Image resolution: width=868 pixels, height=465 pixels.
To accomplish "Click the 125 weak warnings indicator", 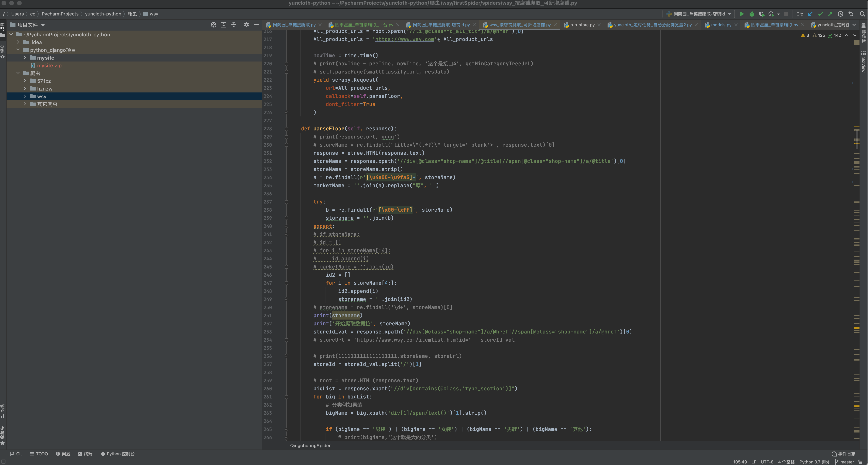I will point(819,35).
